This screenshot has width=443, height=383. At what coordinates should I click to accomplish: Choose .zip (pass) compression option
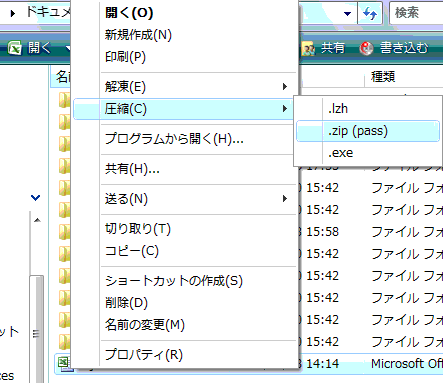(x=368, y=131)
